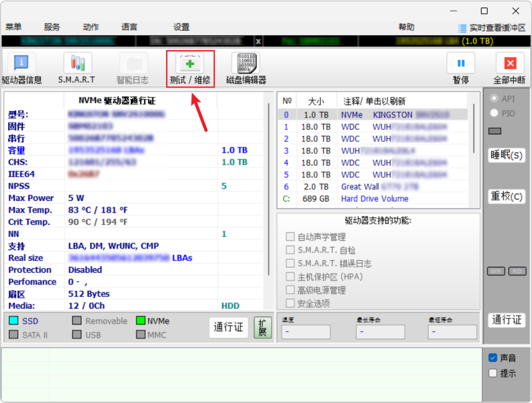Click the 温度 temperature field

click(x=306, y=332)
